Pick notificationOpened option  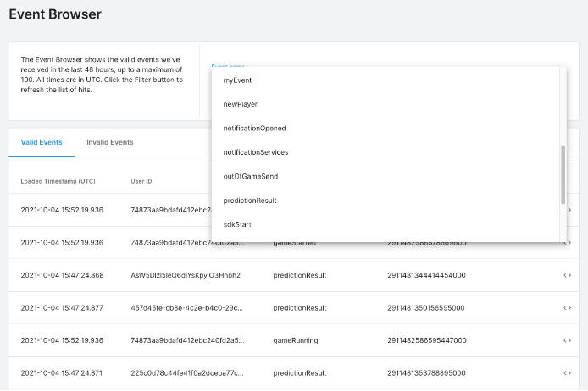(x=254, y=129)
